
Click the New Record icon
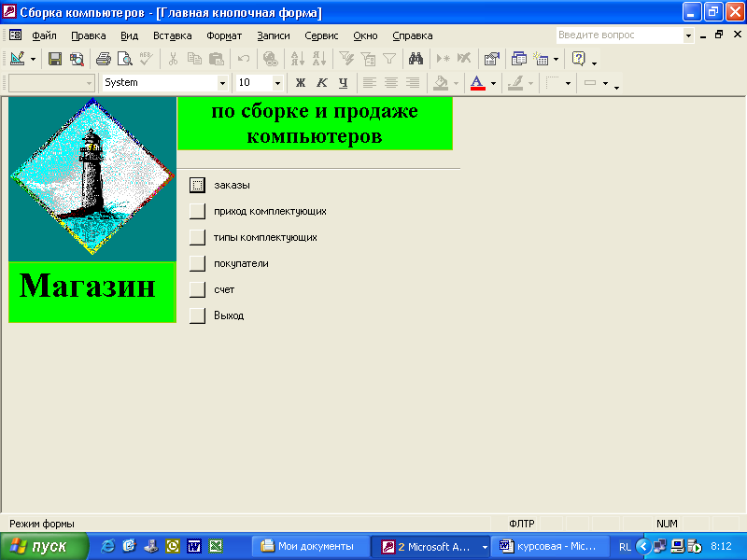[443, 59]
